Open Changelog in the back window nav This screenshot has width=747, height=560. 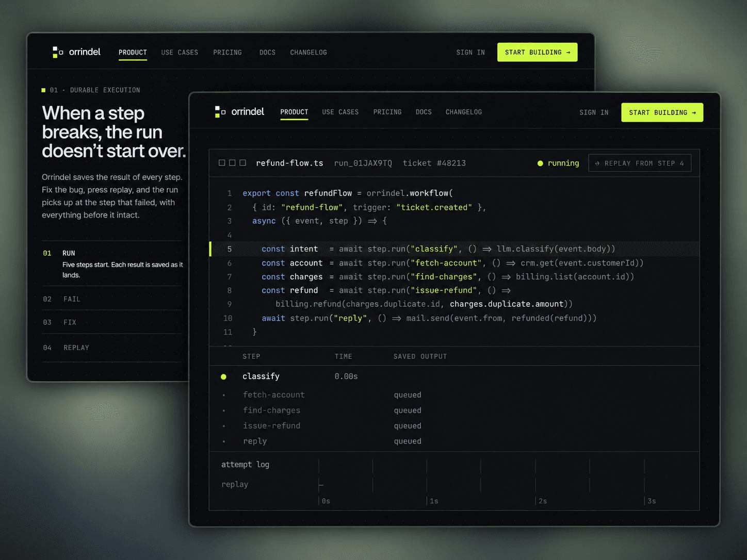point(308,52)
